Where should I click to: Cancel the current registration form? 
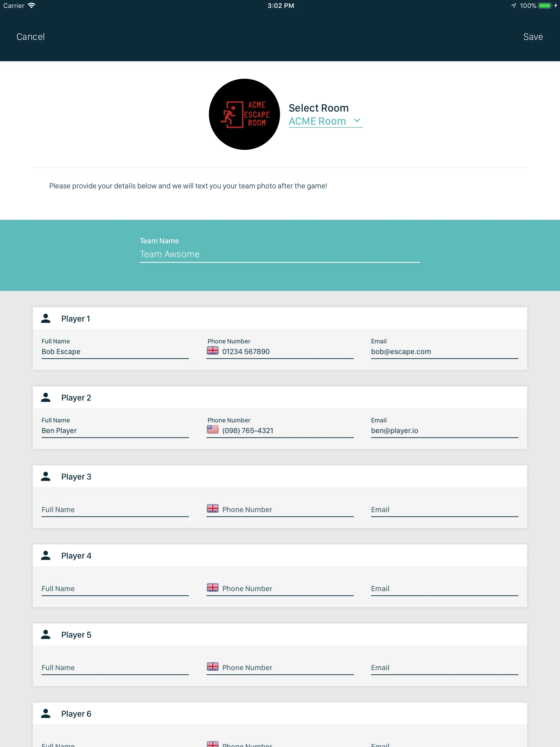(31, 36)
